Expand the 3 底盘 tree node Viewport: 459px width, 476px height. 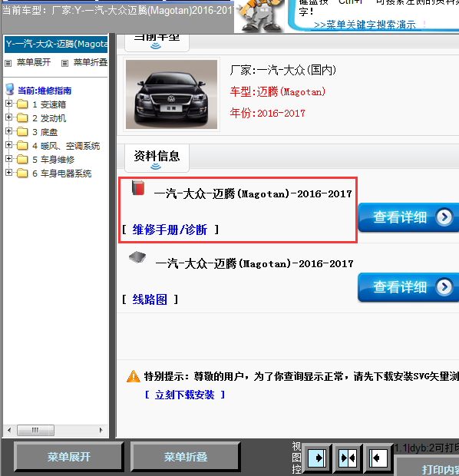coord(8,131)
